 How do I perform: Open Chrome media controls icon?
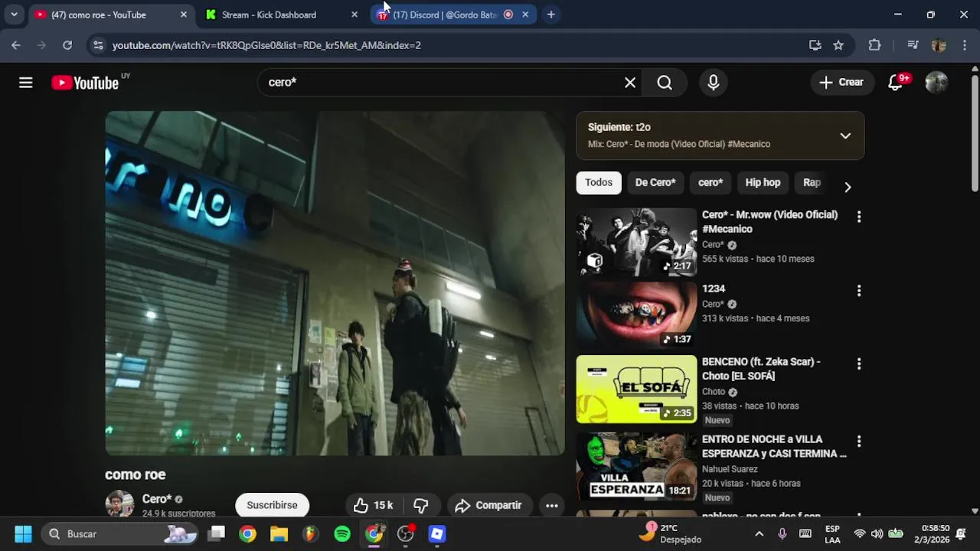(x=913, y=45)
